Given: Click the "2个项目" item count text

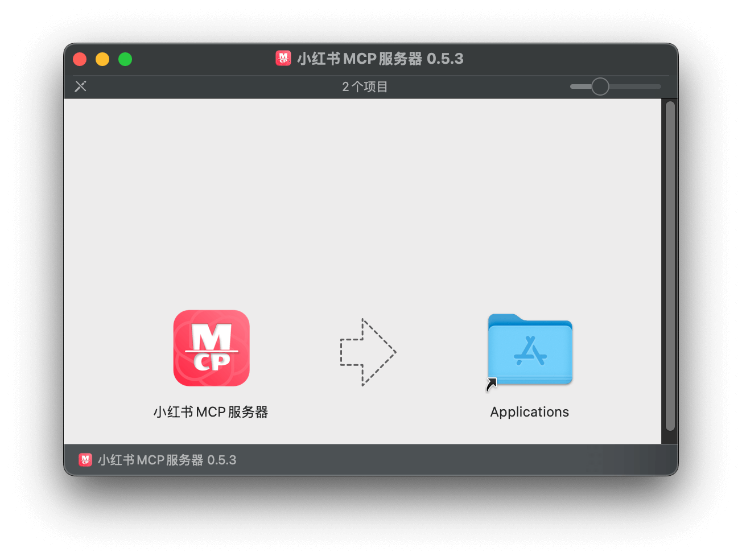Looking at the screenshot, I should click(365, 87).
